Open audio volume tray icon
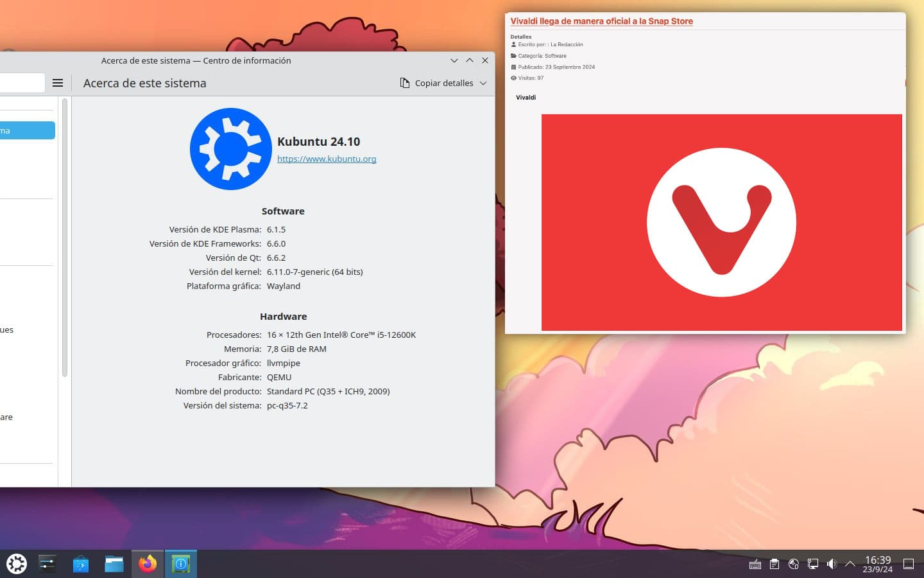The width and height of the screenshot is (924, 578). (x=832, y=564)
